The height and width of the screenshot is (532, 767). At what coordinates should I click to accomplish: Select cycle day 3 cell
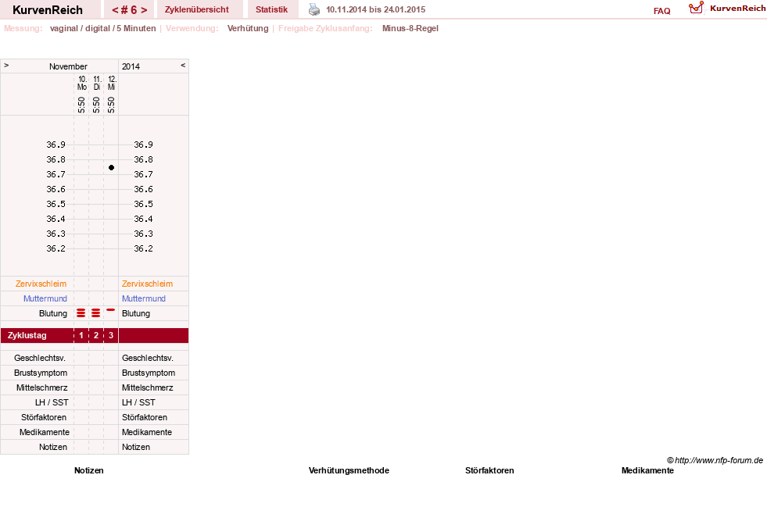(x=111, y=335)
